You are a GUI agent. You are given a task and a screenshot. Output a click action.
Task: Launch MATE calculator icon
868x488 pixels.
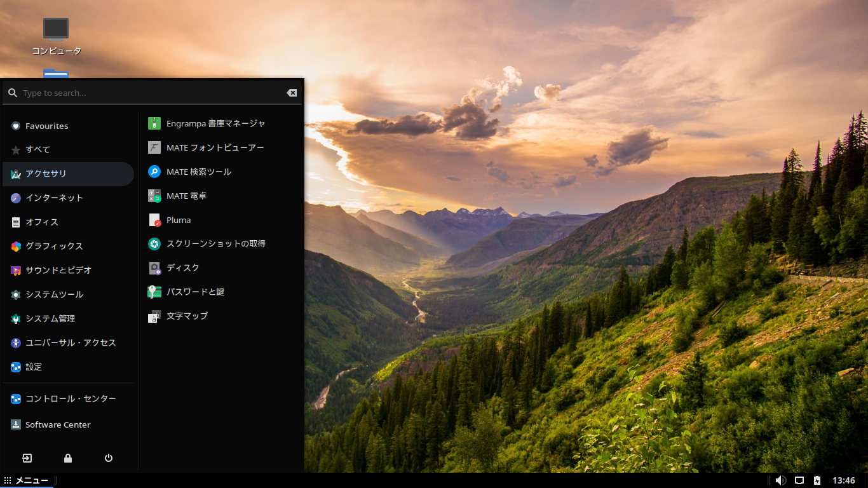pyautogui.click(x=154, y=196)
